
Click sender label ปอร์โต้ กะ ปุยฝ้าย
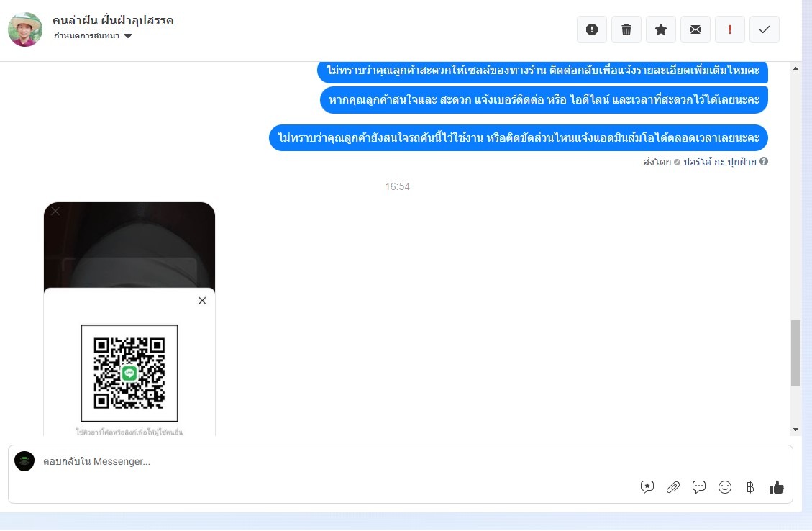point(720,162)
